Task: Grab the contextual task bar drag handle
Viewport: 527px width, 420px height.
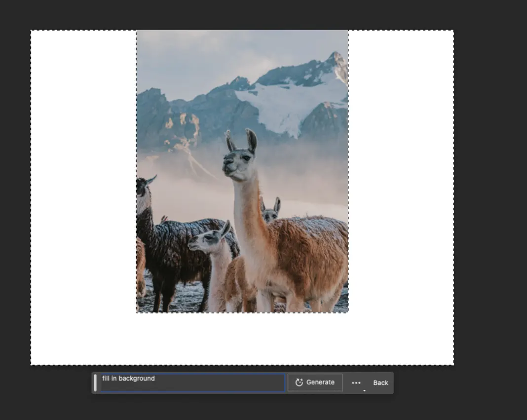Action: point(95,382)
